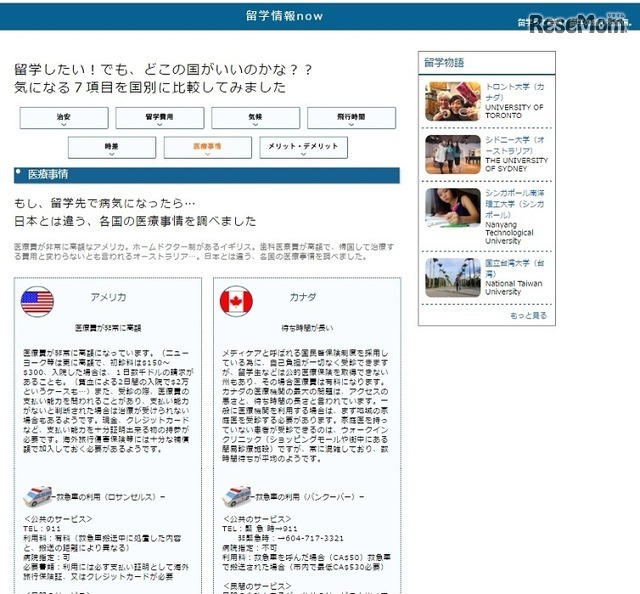This screenshot has height=594, width=640.
Task: Open the University of Toronto thumbnail
Action: pyautogui.click(x=453, y=101)
